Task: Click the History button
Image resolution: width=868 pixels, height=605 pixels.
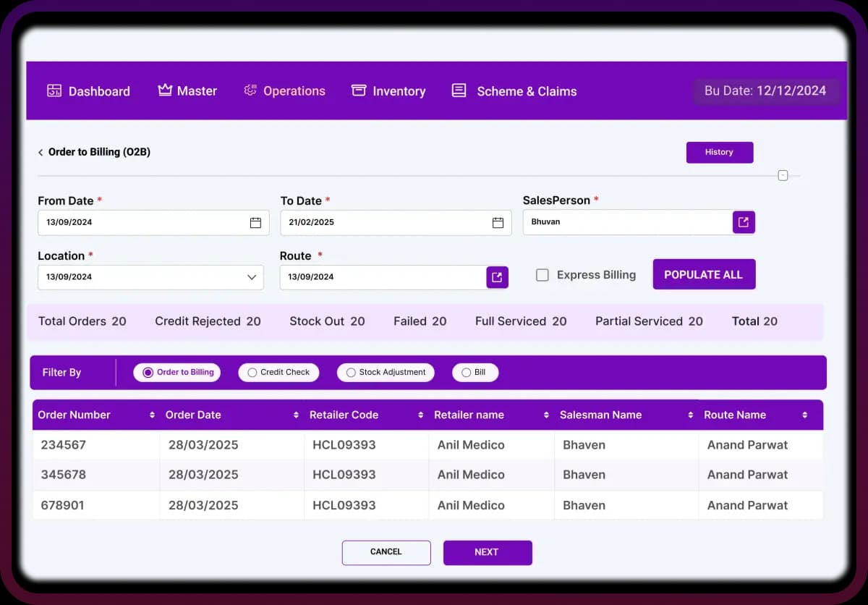Action: (x=719, y=152)
